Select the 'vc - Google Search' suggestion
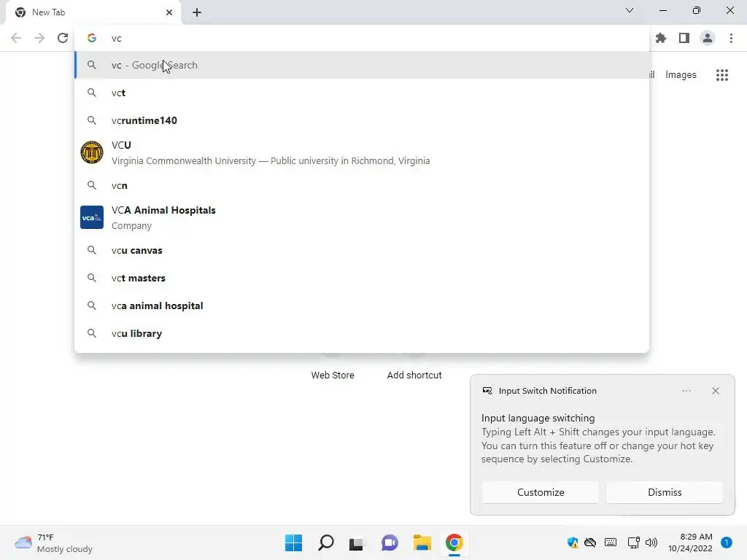This screenshot has width=747, height=560. pos(362,65)
